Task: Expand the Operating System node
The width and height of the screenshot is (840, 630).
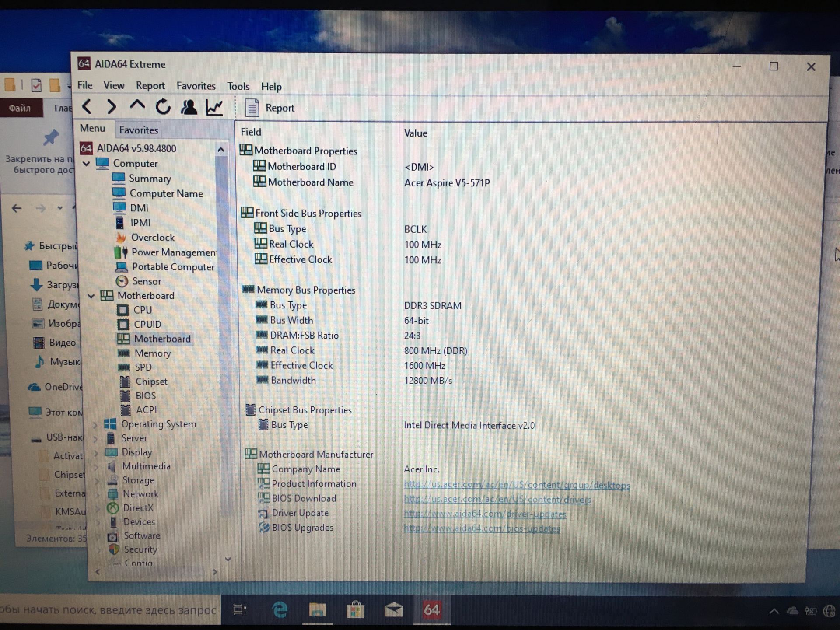Action: 95,424
